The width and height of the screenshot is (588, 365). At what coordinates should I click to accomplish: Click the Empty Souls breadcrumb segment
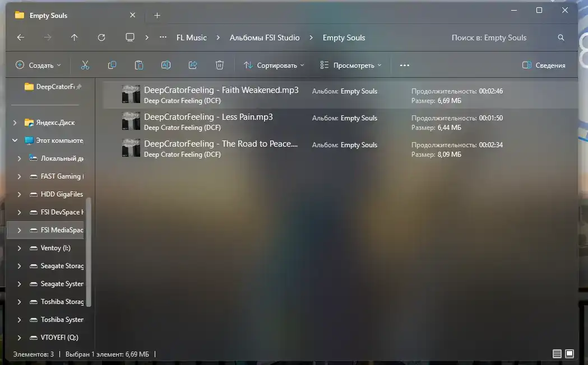point(344,38)
